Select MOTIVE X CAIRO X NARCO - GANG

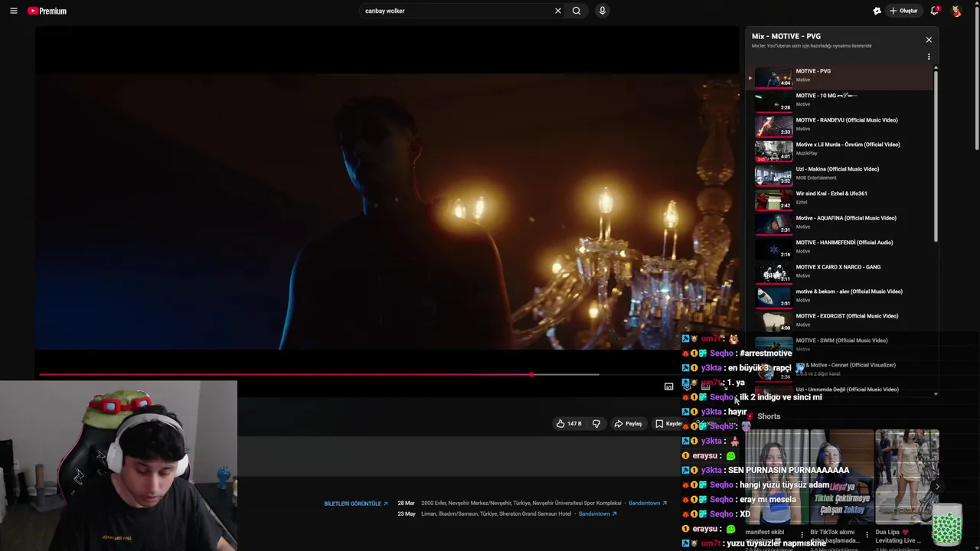tap(840, 272)
